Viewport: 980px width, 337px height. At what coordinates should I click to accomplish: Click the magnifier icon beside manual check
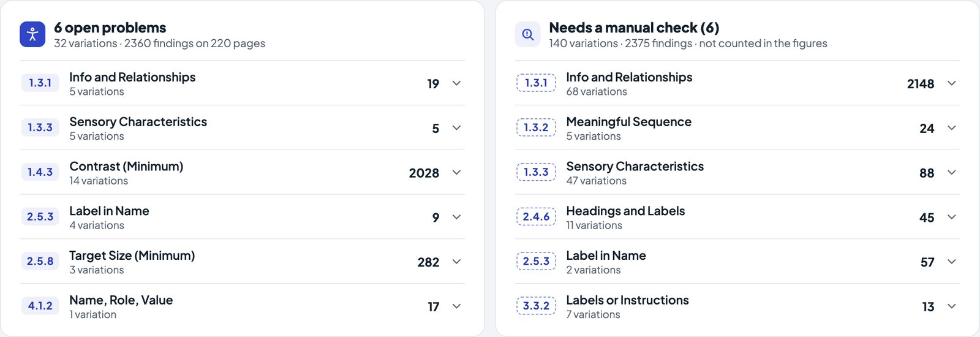(x=527, y=34)
